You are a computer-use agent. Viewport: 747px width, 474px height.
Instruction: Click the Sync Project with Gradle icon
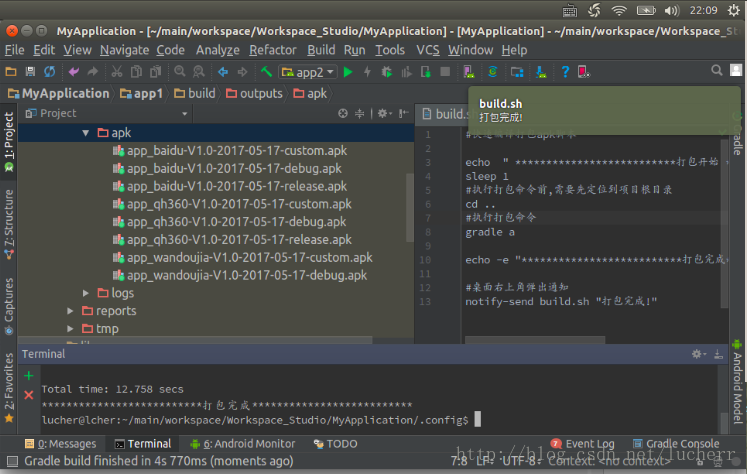point(493,72)
